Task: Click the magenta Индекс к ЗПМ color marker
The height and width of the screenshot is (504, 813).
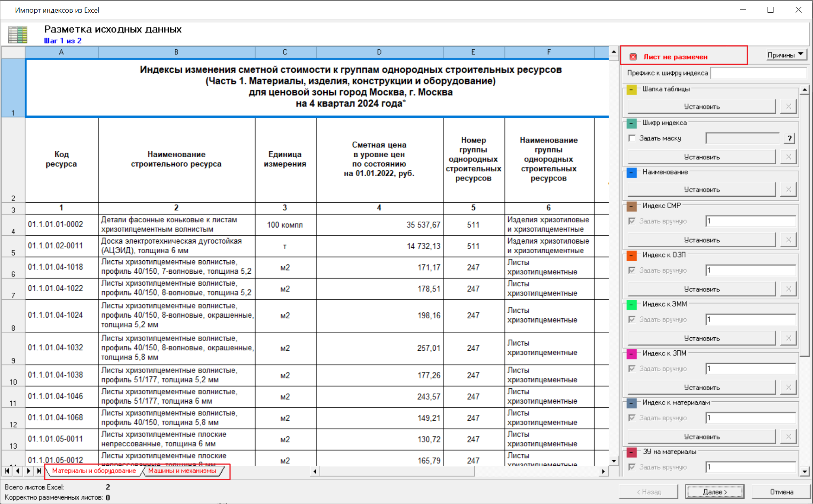Action: (632, 354)
